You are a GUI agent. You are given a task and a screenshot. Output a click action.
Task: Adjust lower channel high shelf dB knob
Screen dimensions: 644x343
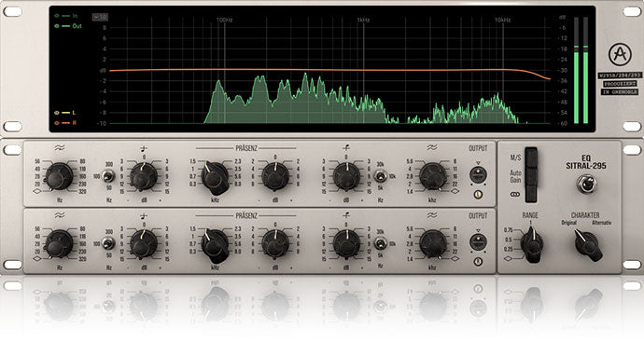(x=346, y=243)
